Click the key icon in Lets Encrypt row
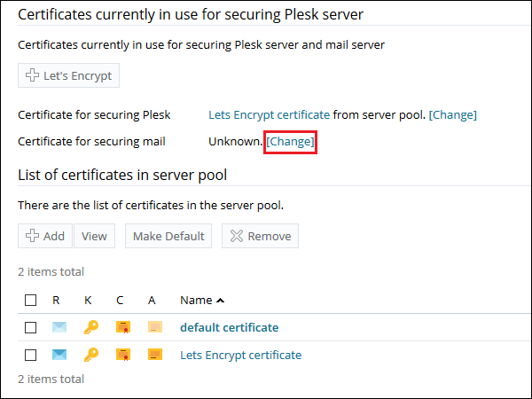This screenshot has height=399, width=532. [x=90, y=356]
